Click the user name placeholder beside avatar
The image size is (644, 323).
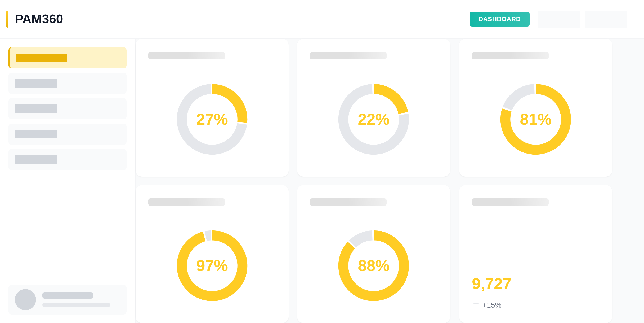point(68,295)
